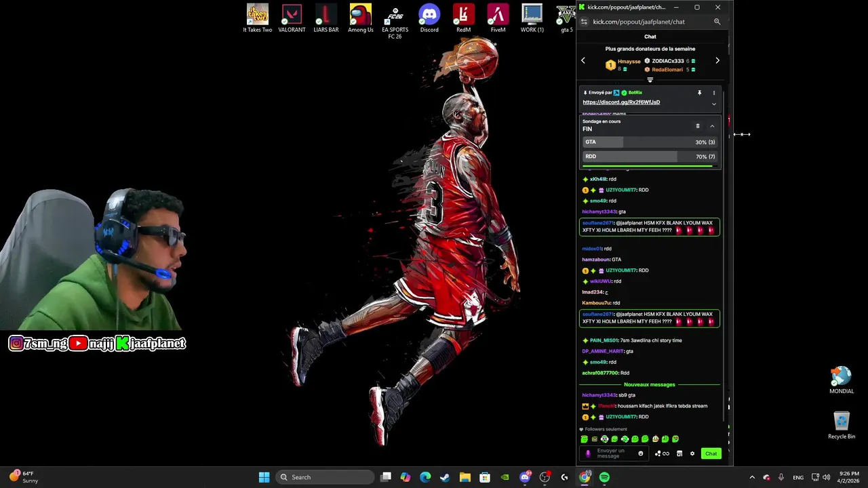
Task: Show next top donors with right arrow
Action: coord(717,61)
